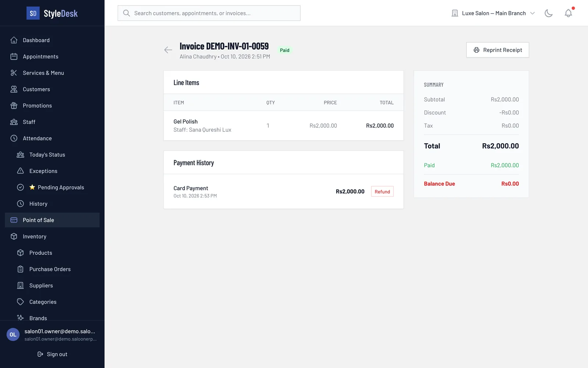This screenshot has width=588, height=368.
Task: Click the Staff group icon
Action: [14, 122]
